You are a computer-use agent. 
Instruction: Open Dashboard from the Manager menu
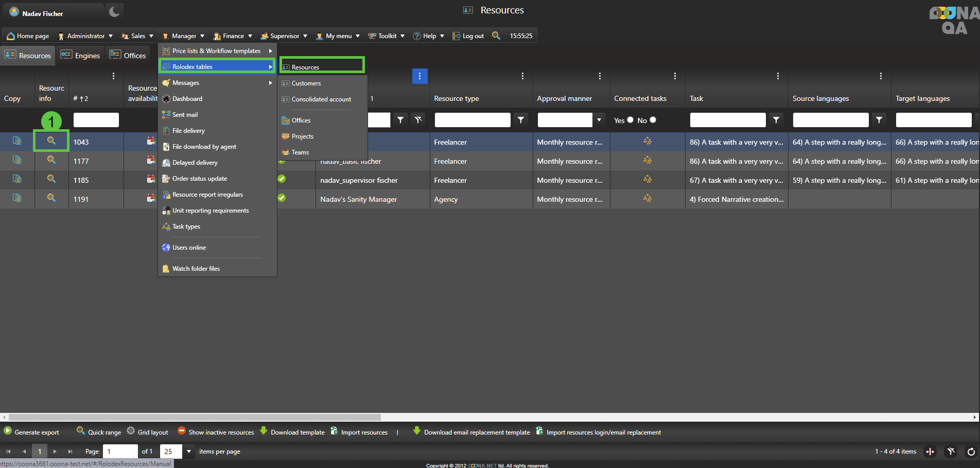coord(187,99)
